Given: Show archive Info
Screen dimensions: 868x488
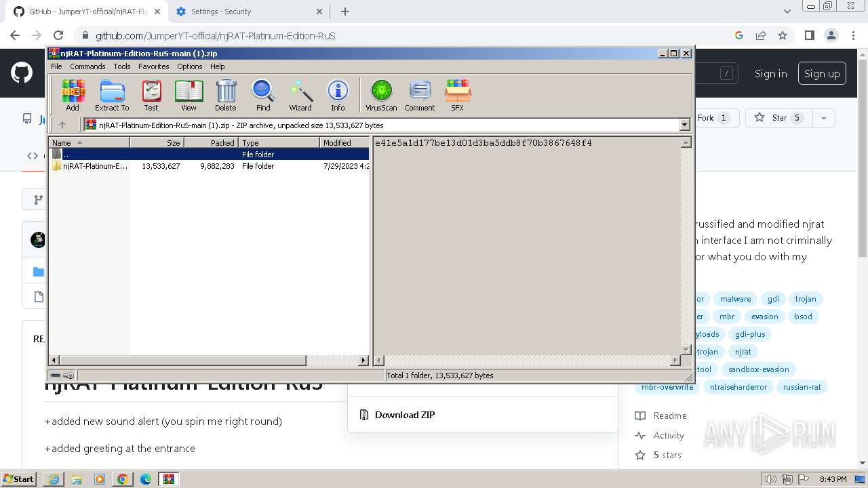Looking at the screenshot, I should pos(338,95).
